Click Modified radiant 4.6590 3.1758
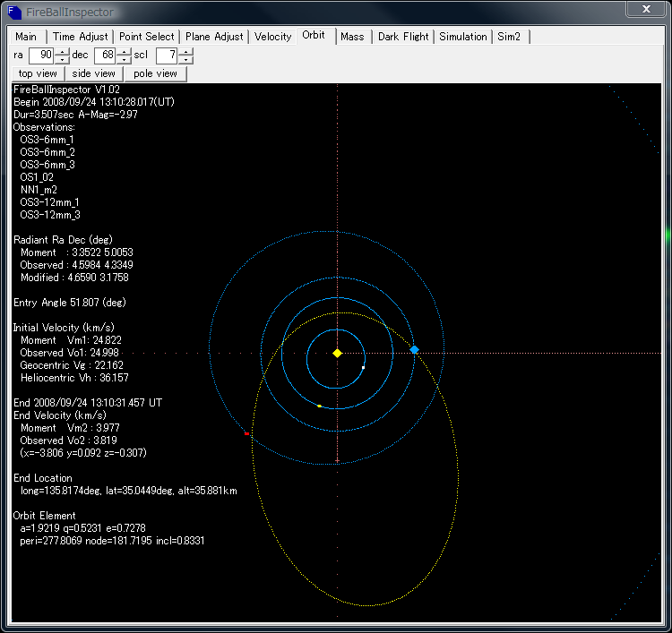The image size is (672, 633). pyautogui.click(x=74, y=278)
